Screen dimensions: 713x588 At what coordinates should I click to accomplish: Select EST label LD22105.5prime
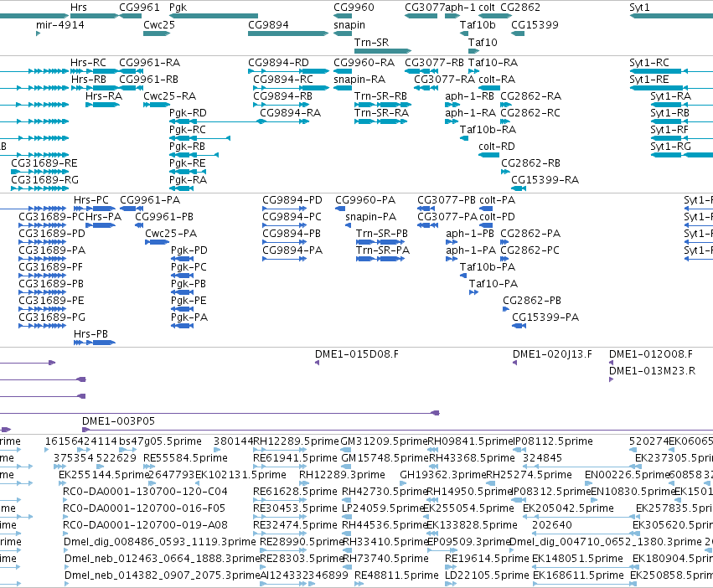(487, 575)
